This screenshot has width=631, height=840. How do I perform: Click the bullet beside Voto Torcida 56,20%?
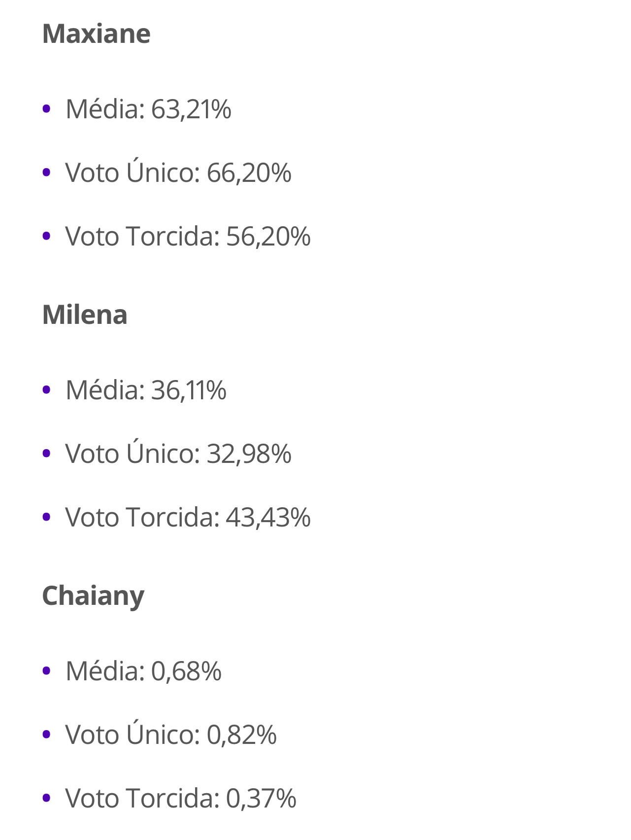pyautogui.click(x=47, y=236)
